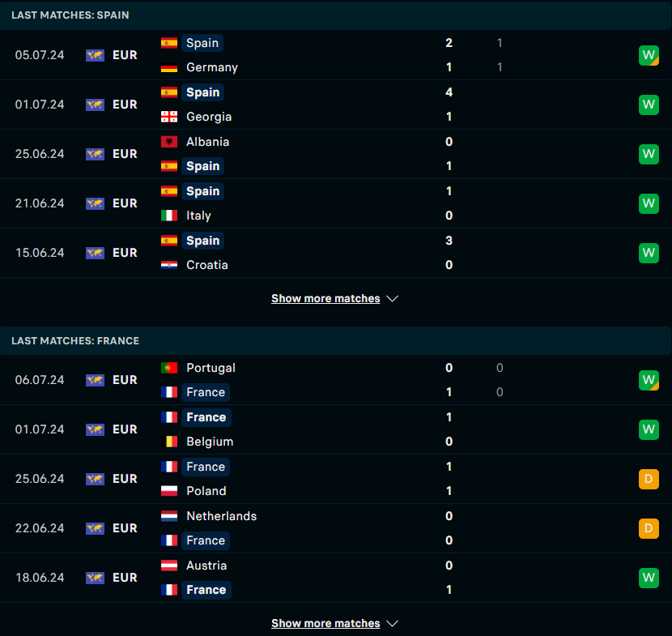Click the Albania flag icon
672x636 pixels.
coord(169,142)
